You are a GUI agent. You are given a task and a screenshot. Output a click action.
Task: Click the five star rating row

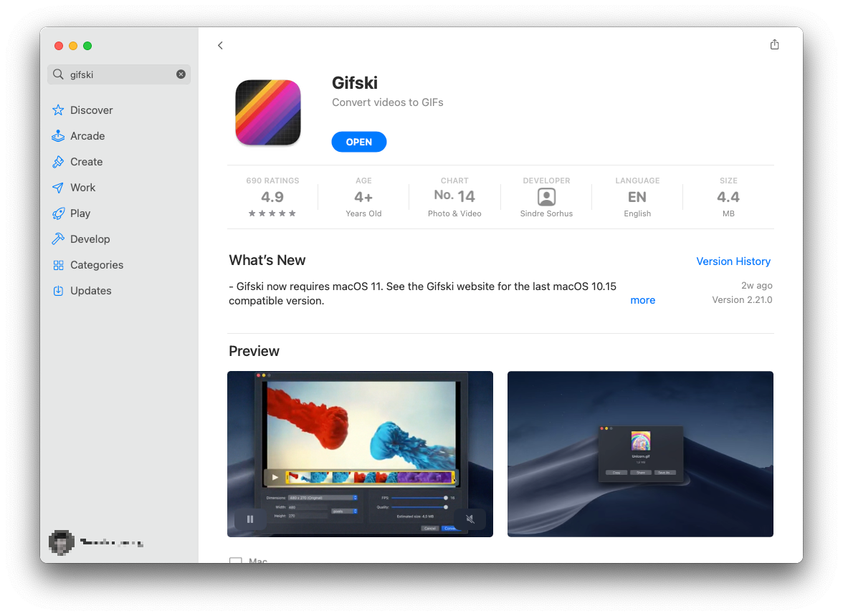pos(272,213)
